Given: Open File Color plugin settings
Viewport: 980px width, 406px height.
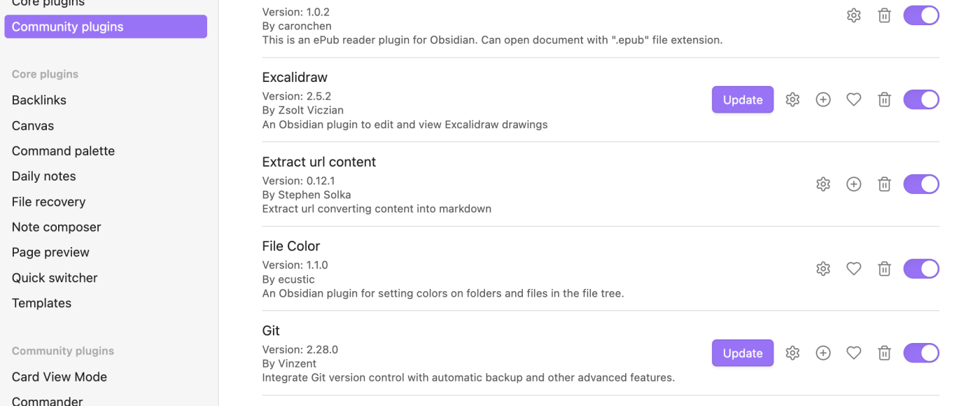Looking at the screenshot, I should click(x=823, y=268).
